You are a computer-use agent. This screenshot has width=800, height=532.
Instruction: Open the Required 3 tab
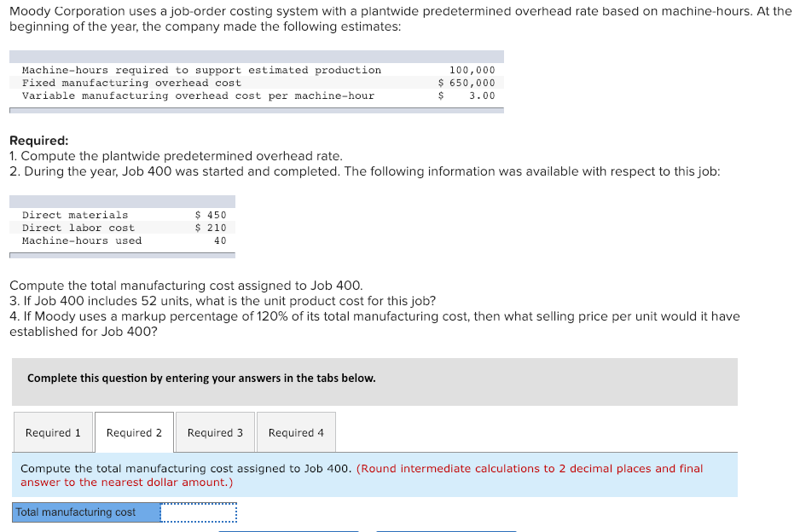(215, 432)
